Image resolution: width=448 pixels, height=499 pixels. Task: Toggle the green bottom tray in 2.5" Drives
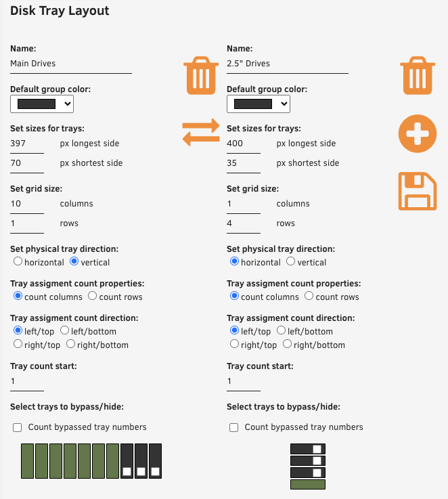308,484
